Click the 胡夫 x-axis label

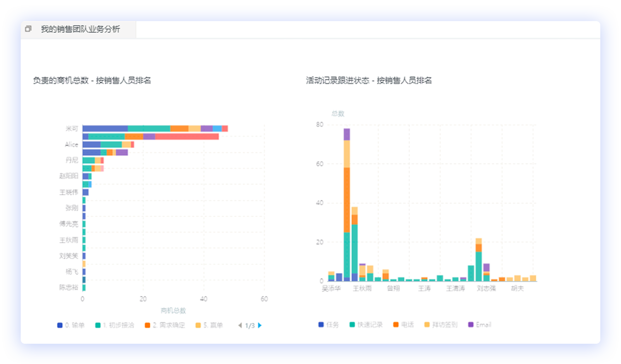coord(517,288)
